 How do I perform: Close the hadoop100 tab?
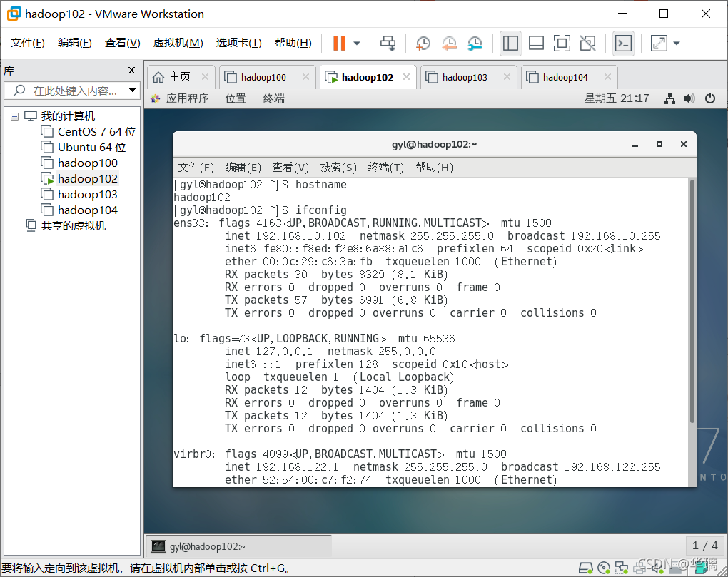tap(305, 76)
